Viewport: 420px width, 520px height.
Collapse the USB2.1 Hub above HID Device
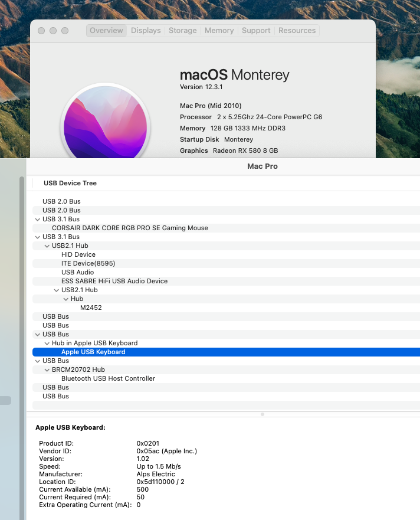[x=47, y=246]
